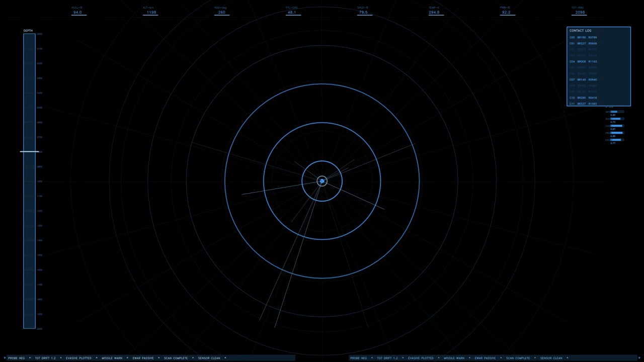Click EVASIVE PLOTTED in the left ticker
The height and width of the screenshot is (362, 644).
pos(78,358)
